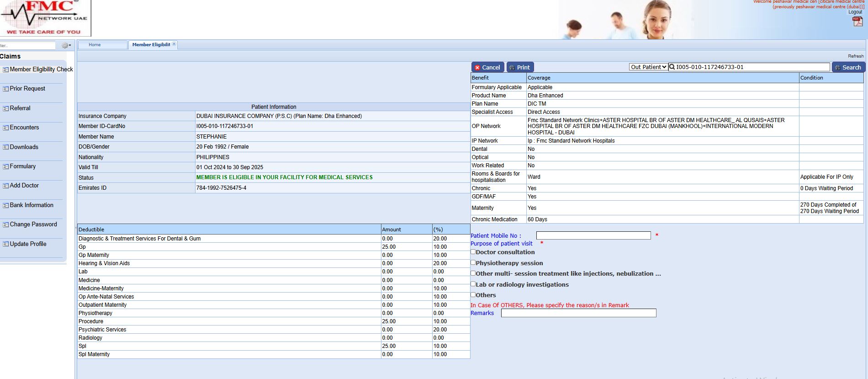The image size is (868, 379).
Task: Click the Formulary sidebar icon
Action: [6, 167]
